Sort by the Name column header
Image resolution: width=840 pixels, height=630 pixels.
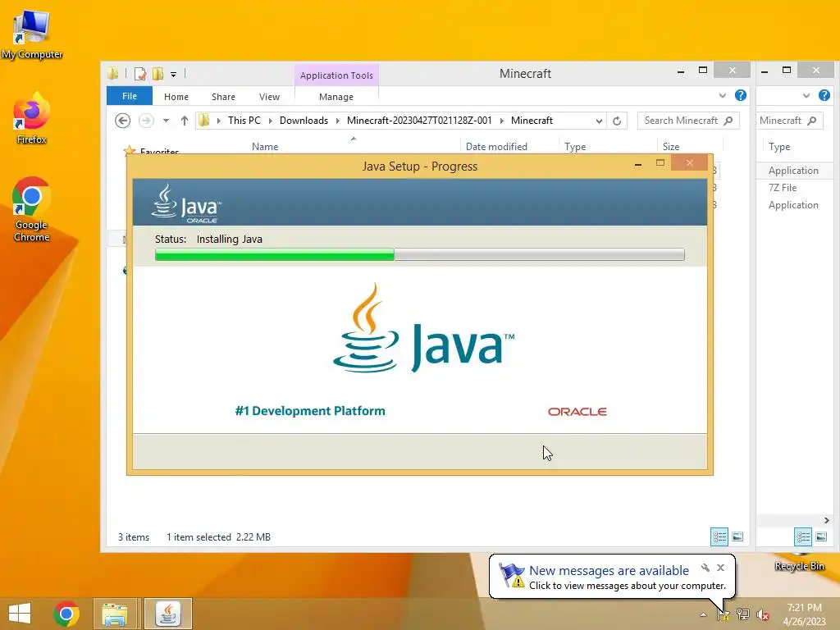pyautogui.click(x=265, y=147)
